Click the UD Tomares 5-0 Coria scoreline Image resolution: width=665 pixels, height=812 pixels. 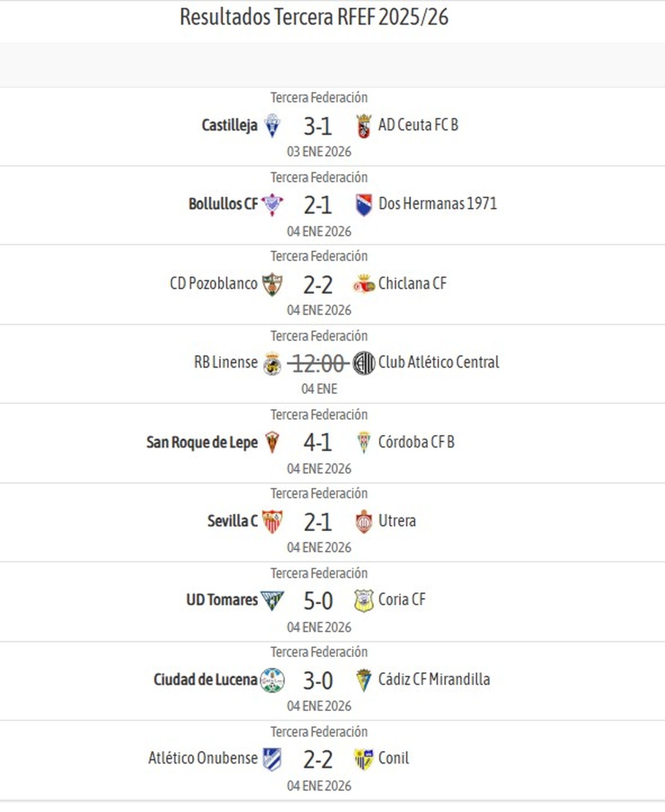tap(318, 600)
